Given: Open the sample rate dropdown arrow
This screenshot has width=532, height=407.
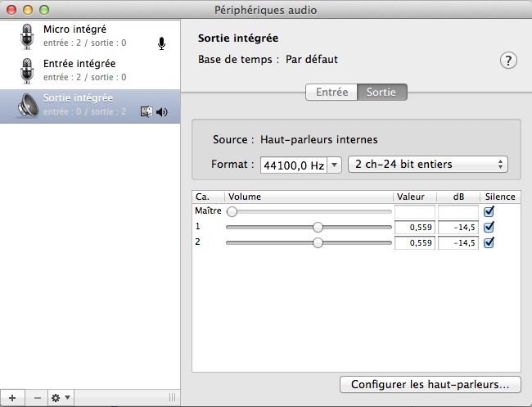Looking at the screenshot, I should click(335, 165).
